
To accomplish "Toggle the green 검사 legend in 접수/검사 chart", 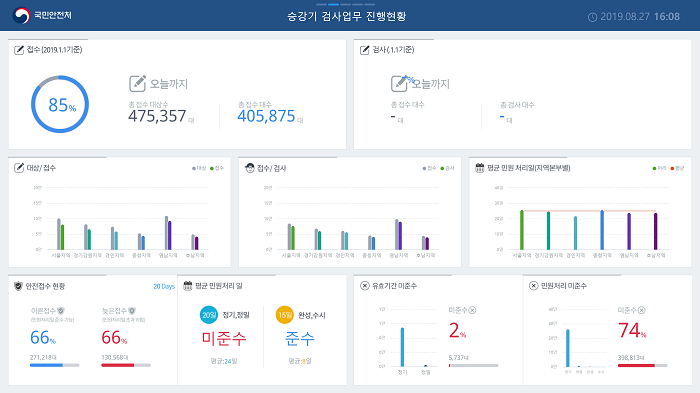I will 447,168.
